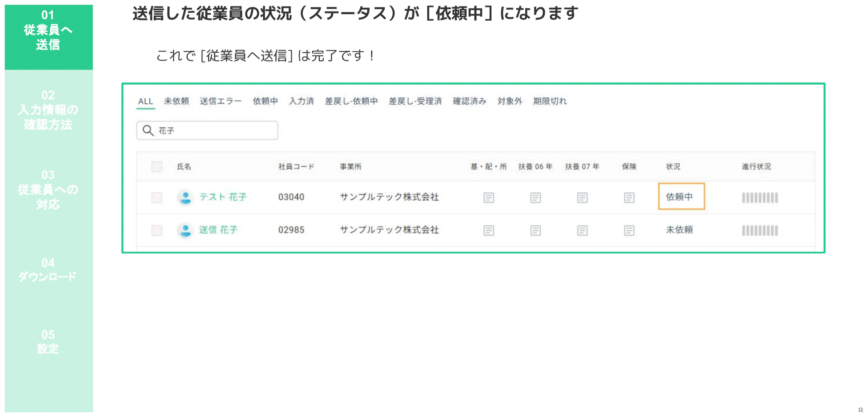Open 保険 document icon for テスト 花子
868x417 pixels.
click(629, 197)
